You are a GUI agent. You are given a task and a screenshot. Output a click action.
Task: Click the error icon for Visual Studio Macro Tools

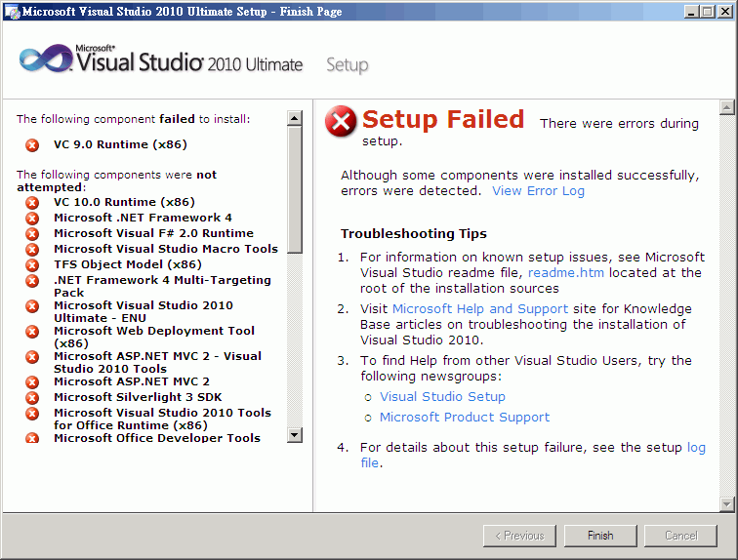tap(32, 250)
